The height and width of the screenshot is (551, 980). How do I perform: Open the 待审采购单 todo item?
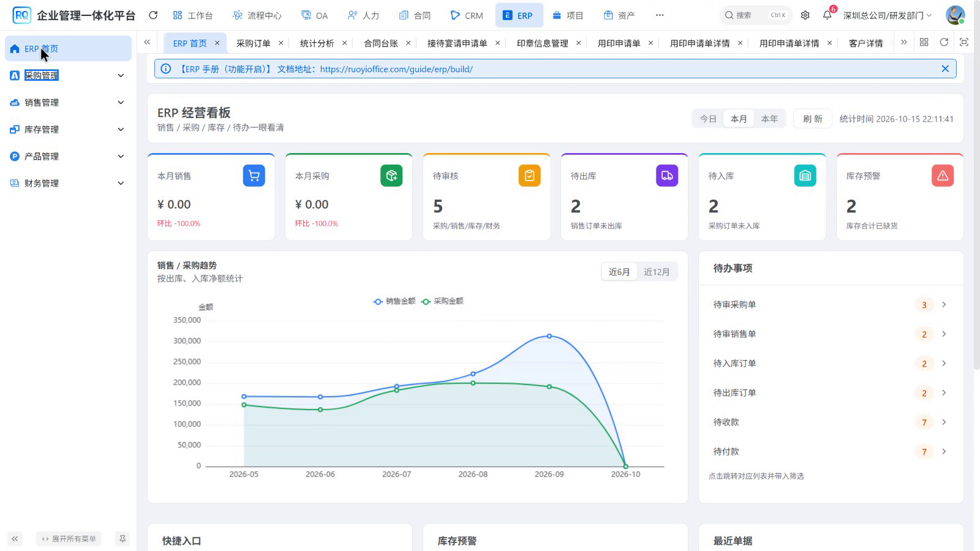tap(831, 304)
